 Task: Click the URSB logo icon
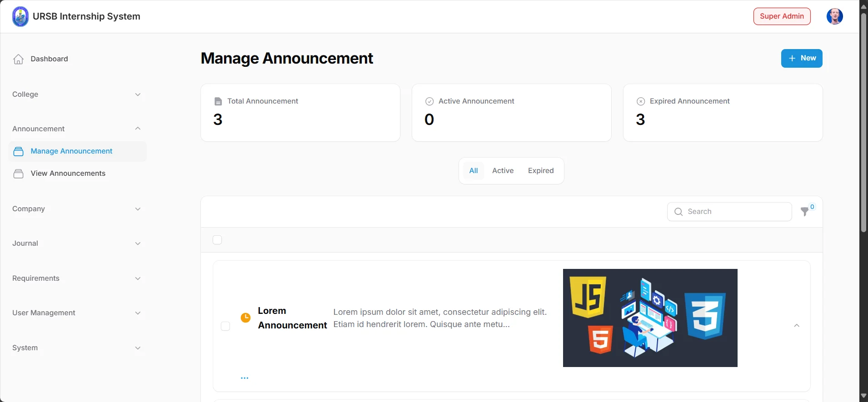tap(20, 16)
